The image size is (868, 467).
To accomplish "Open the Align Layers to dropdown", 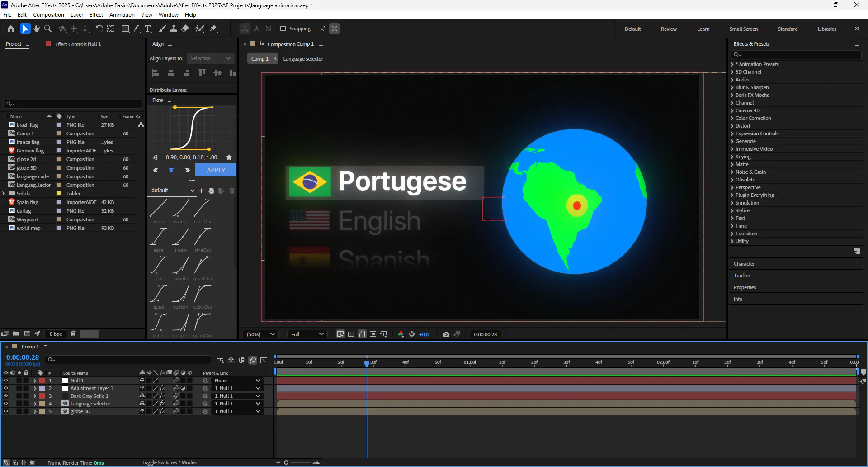I will coord(210,58).
